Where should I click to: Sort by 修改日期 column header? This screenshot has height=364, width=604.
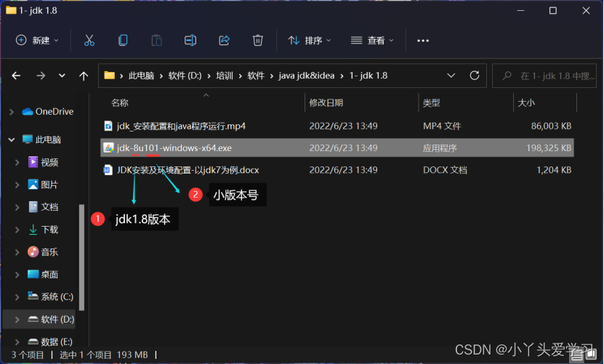point(326,103)
